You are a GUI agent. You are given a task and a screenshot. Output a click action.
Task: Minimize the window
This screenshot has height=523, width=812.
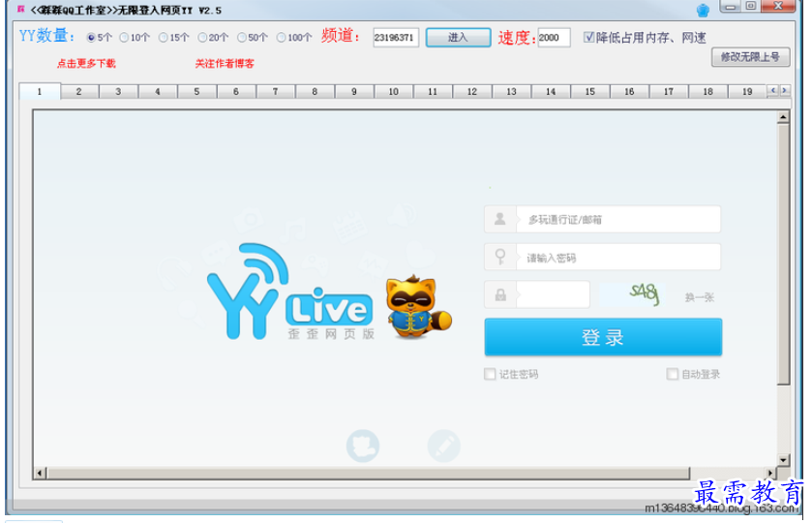730,7
